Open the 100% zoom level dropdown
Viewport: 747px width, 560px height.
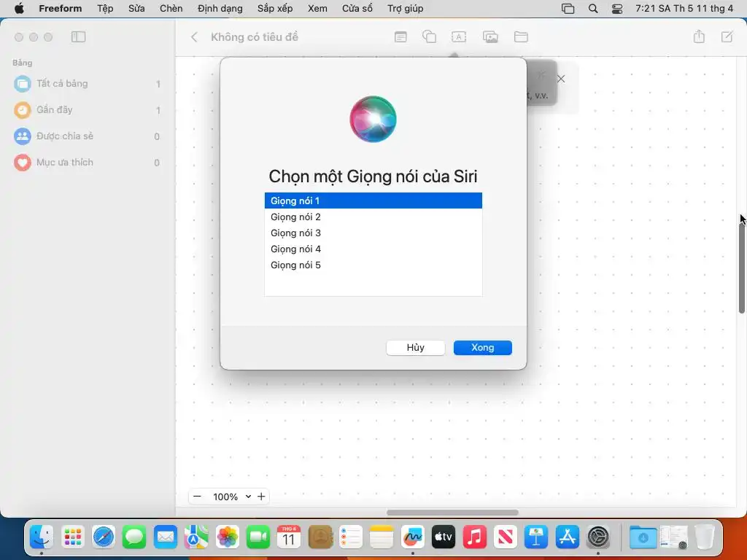tap(232, 497)
